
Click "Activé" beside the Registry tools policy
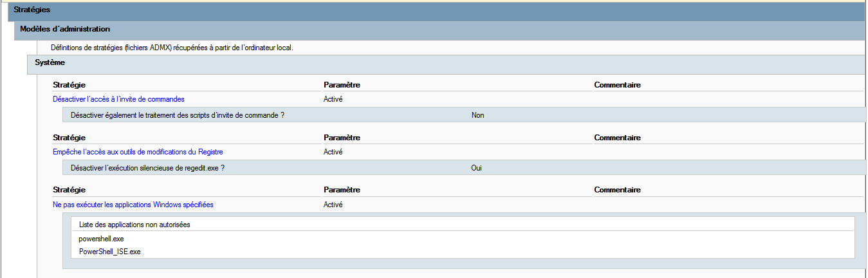(333, 152)
